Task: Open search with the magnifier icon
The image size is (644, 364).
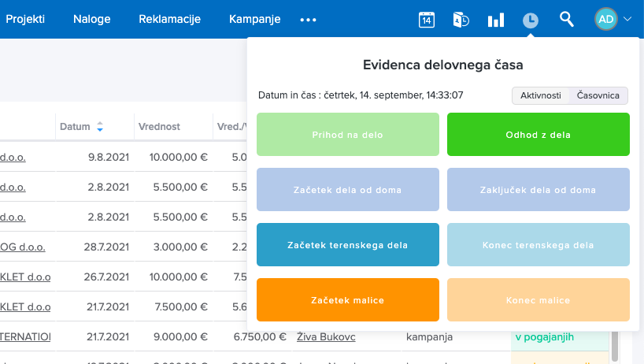Action: pyautogui.click(x=566, y=20)
